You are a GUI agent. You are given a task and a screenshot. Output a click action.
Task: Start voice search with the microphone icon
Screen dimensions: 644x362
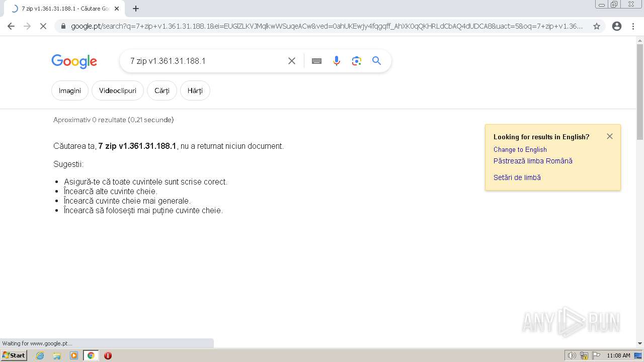(337, 61)
